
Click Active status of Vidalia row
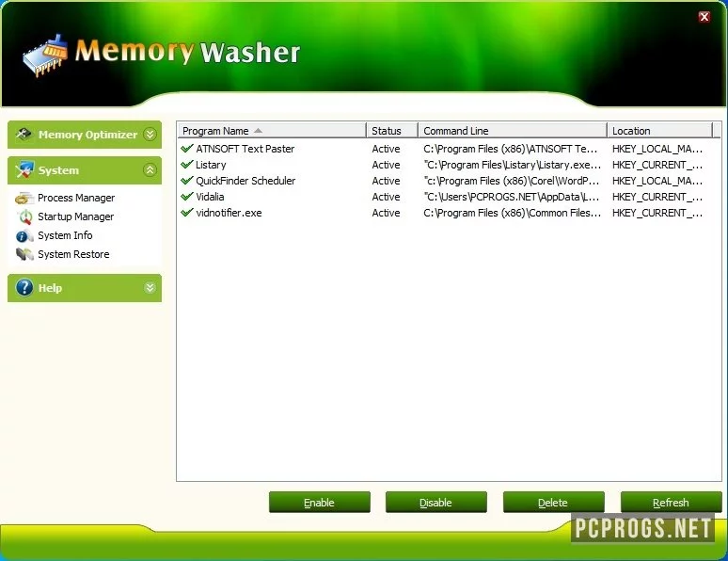(x=386, y=197)
